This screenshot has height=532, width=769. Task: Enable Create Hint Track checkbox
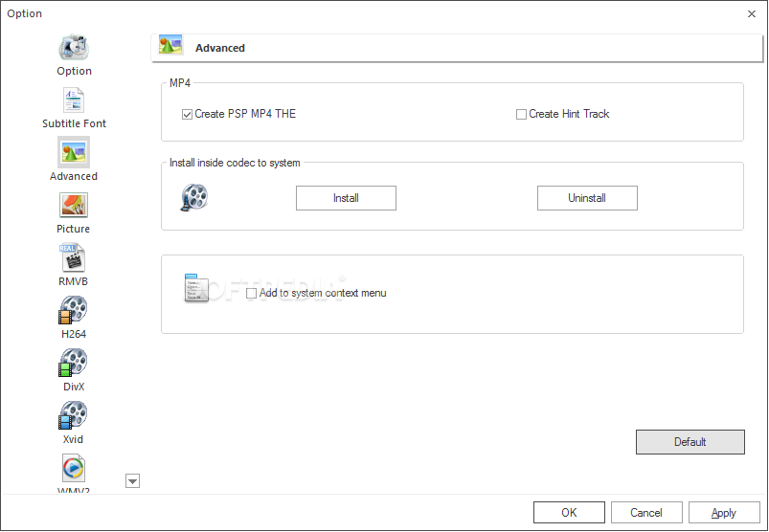[x=521, y=115]
